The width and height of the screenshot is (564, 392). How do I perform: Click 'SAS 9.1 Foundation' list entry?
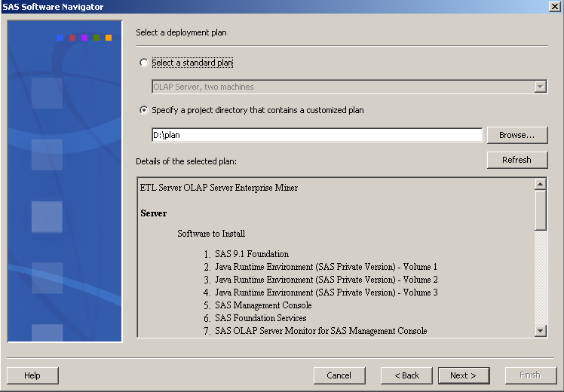pyautogui.click(x=252, y=254)
